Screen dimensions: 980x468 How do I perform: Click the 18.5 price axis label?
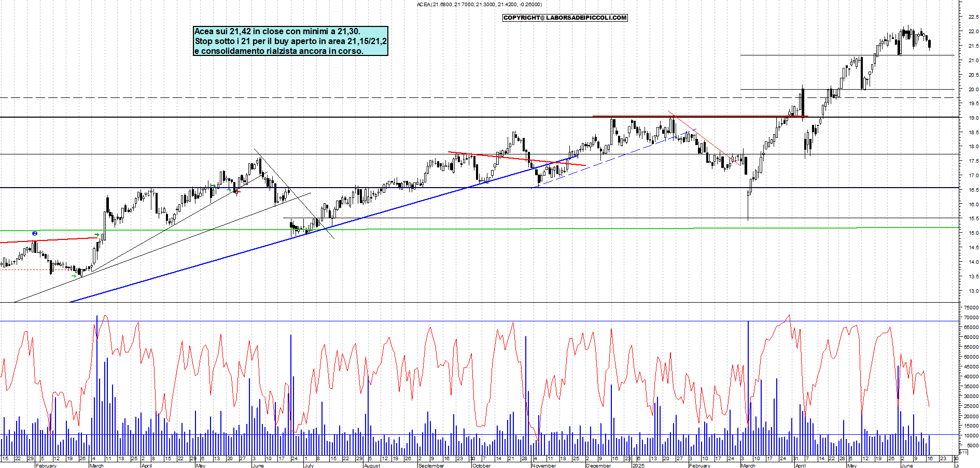(x=973, y=133)
